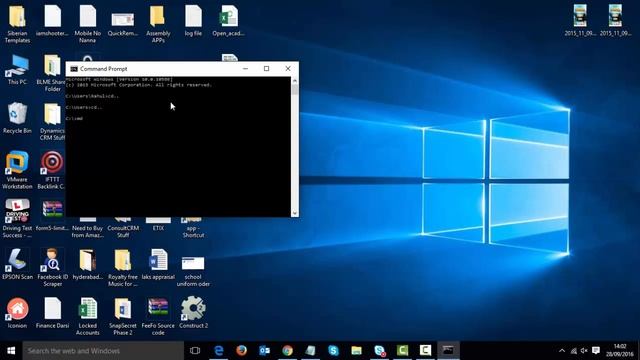The width and height of the screenshot is (640, 360).
Task: Click the muted volume tray icon
Action: point(584,351)
